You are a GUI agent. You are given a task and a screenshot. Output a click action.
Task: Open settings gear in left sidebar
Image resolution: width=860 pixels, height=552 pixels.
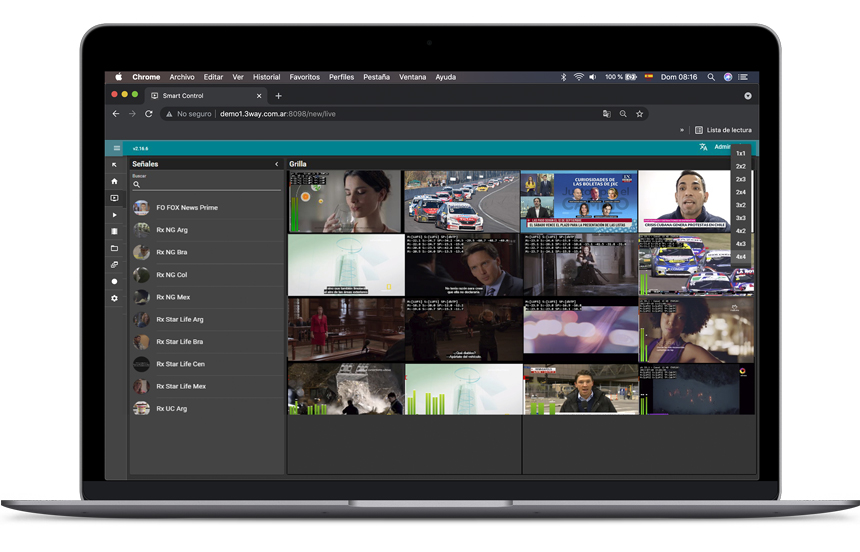click(x=114, y=298)
